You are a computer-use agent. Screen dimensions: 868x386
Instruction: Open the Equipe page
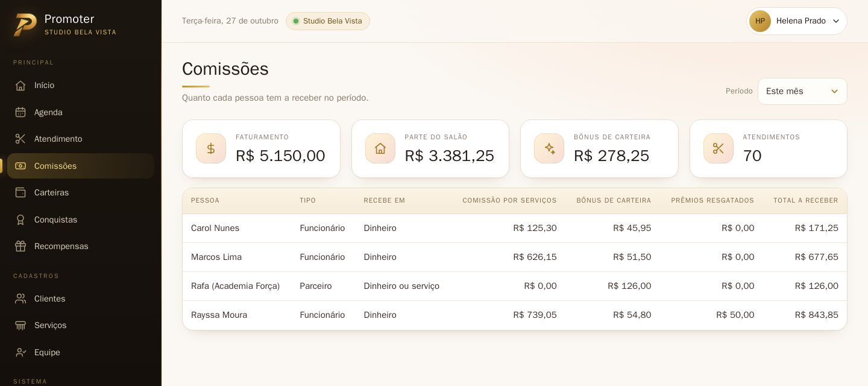tap(81, 352)
